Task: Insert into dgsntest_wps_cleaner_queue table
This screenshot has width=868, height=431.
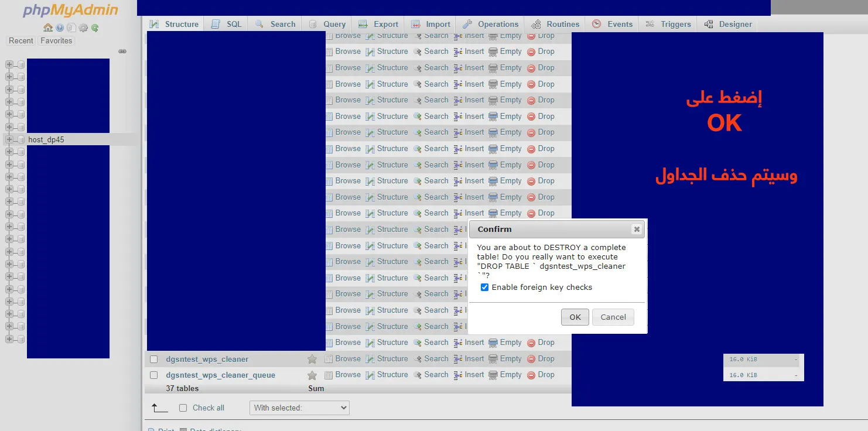Action: [x=469, y=375]
